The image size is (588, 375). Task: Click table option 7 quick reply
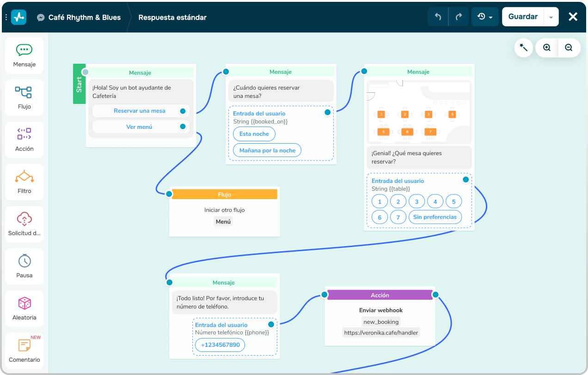[x=398, y=217]
